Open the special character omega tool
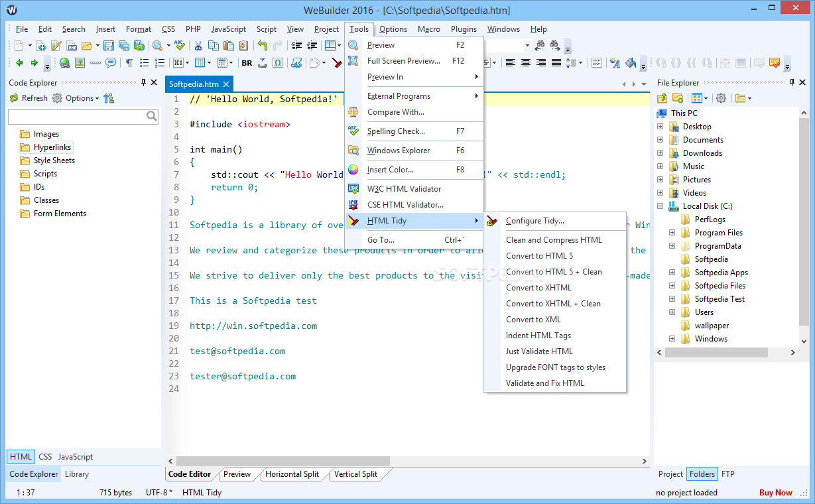815x504 pixels. [278, 63]
